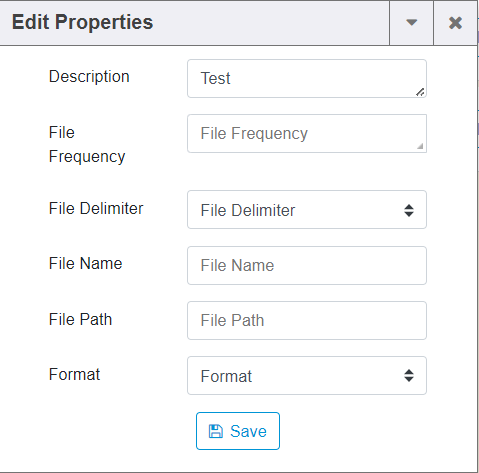This screenshot has height=473, width=479.
Task: Click into the File Path input
Action: tap(307, 321)
